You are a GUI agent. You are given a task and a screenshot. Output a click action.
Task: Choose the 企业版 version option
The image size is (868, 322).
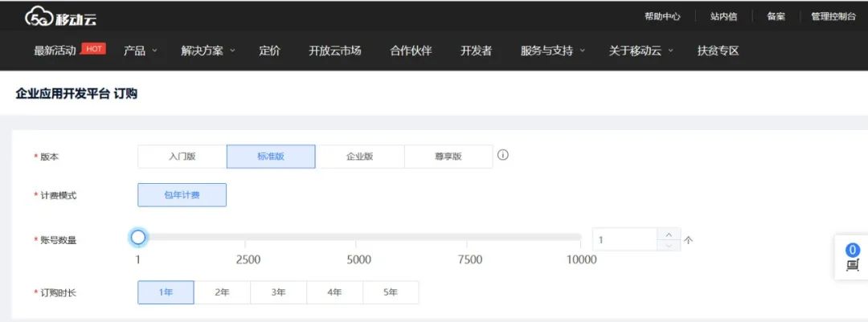point(359,157)
